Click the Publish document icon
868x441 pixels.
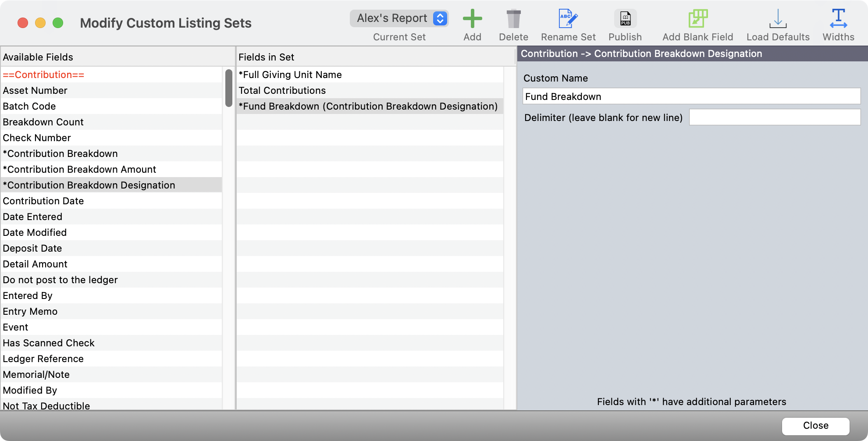click(625, 19)
